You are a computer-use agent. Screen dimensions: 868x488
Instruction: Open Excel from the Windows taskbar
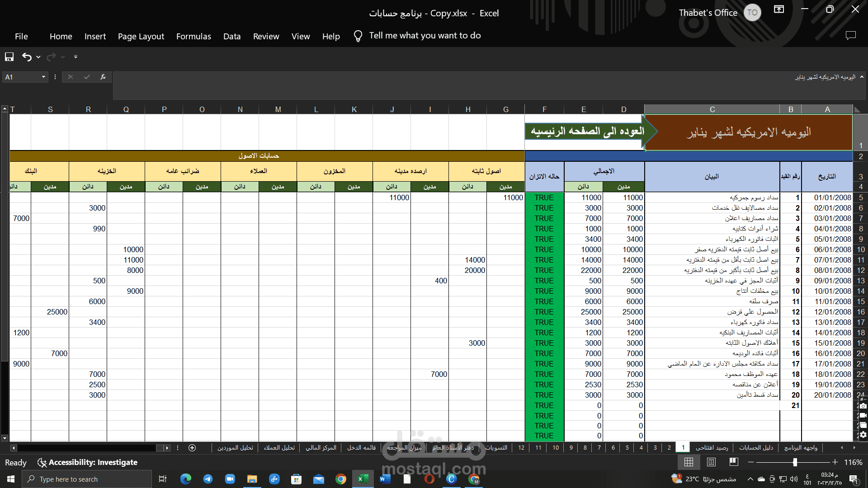pos(363,479)
